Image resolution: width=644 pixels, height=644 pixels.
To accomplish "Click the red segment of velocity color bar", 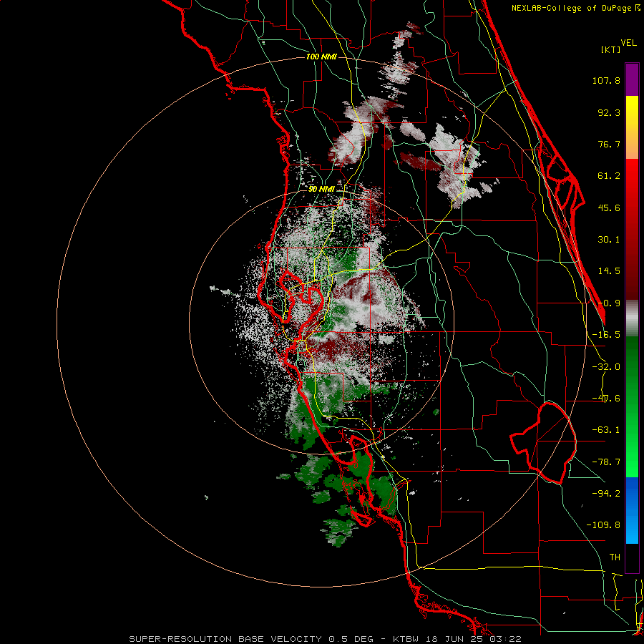I will [632, 229].
